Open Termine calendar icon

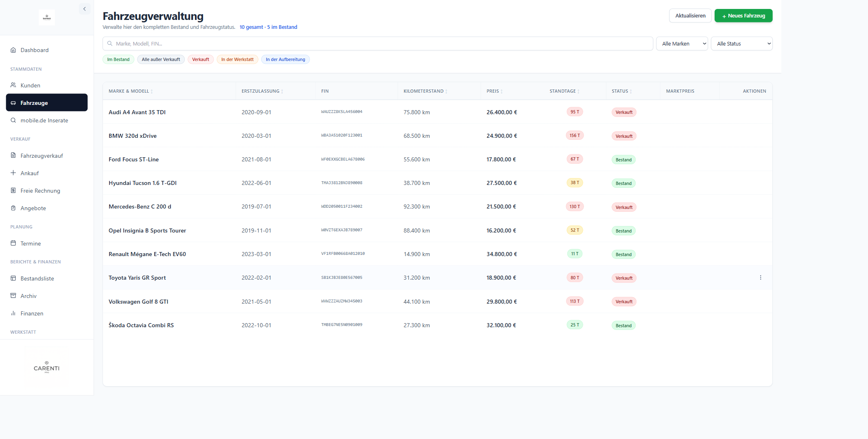[13, 243]
